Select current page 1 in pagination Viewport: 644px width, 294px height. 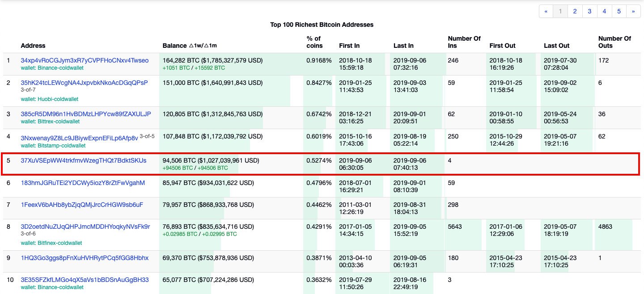point(560,12)
